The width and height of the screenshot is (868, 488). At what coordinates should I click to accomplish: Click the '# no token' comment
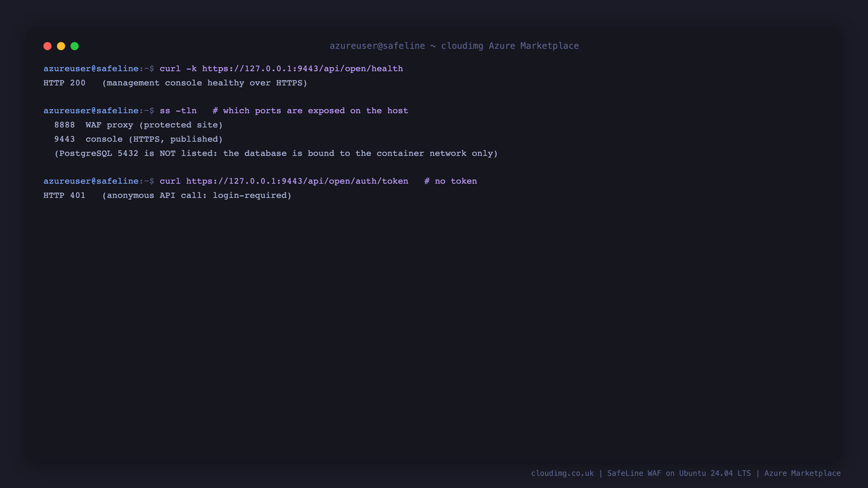pyautogui.click(x=451, y=181)
